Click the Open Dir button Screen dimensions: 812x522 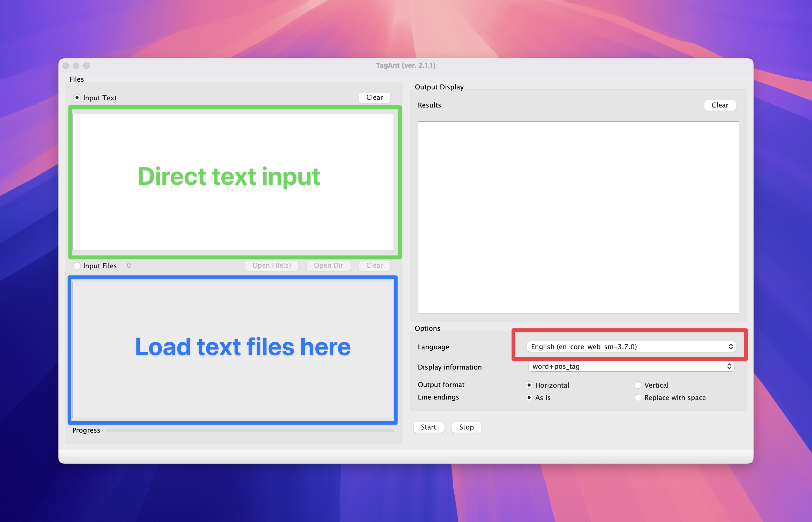tap(328, 265)
